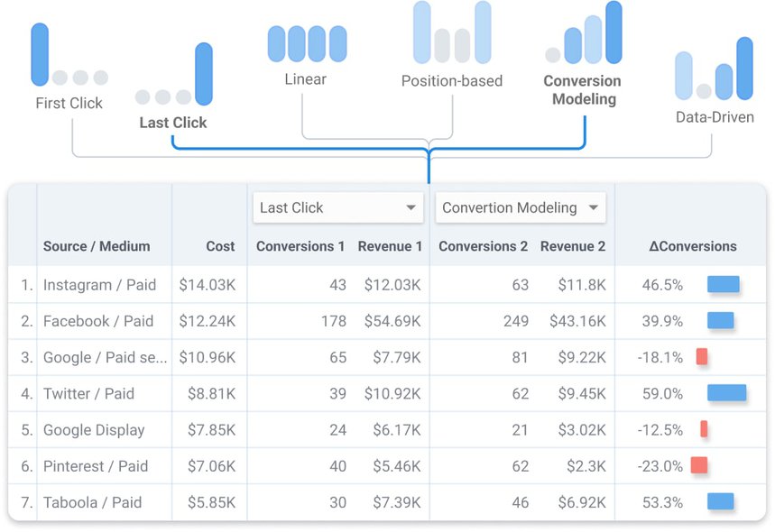This screenshot has height=532, width=775.
Task: Select the Data-Driven model label
Action: tap(715, 117)
